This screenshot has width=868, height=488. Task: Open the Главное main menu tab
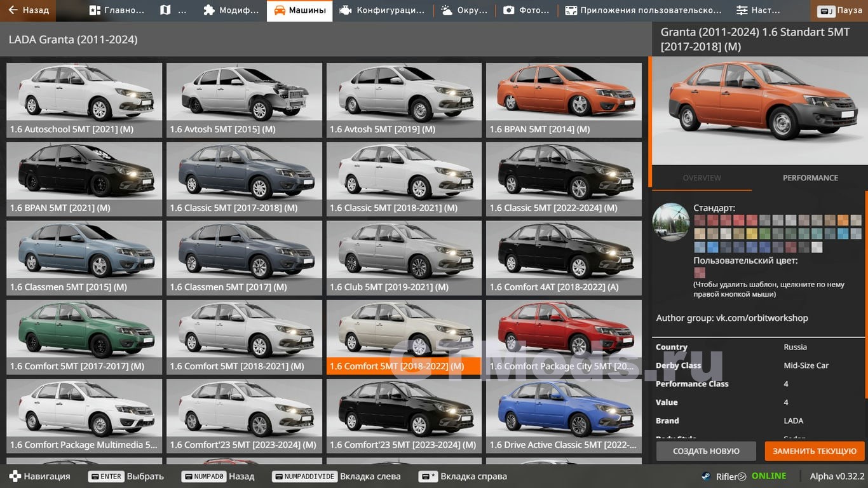click(116, 10)
